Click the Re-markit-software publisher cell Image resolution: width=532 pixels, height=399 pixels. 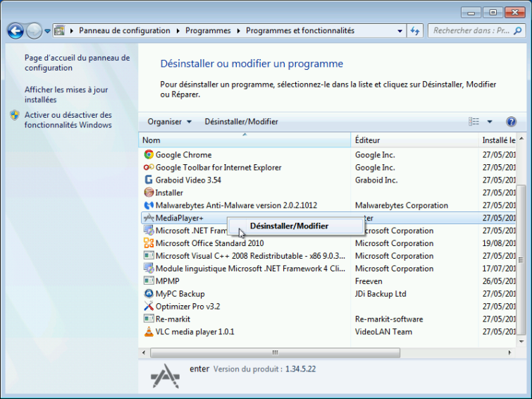point(389,319)
